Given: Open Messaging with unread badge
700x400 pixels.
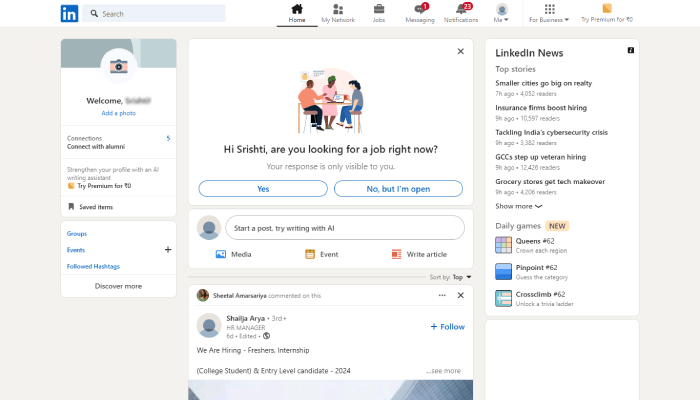Looking at the screenshot, I should [420, 13].
